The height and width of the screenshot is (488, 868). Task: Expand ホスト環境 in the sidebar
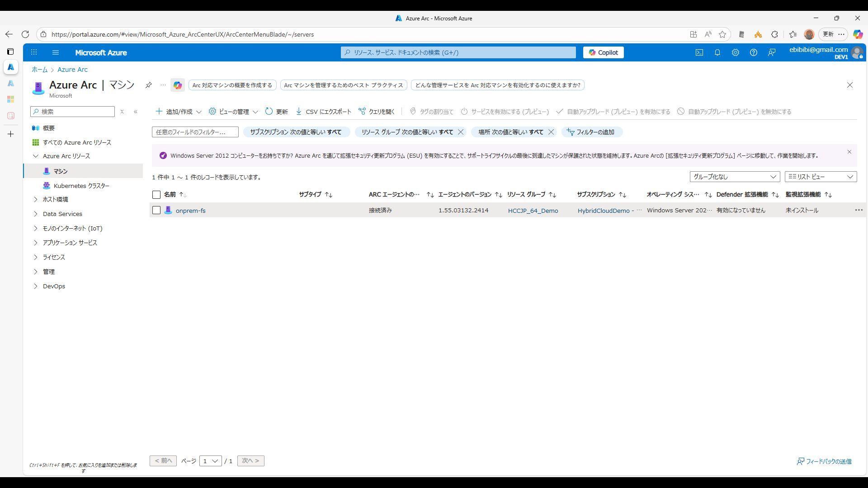coord(36,199)
